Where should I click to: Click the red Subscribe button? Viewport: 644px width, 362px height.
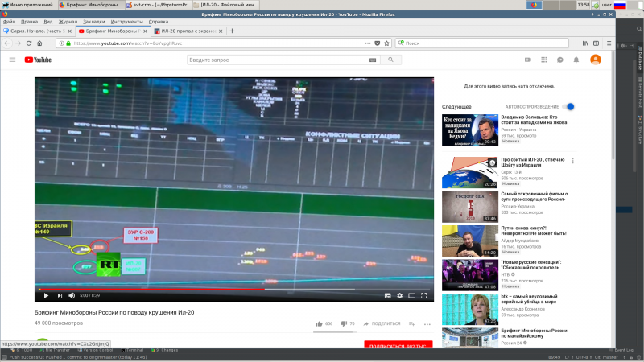click(x=398, y=344)
